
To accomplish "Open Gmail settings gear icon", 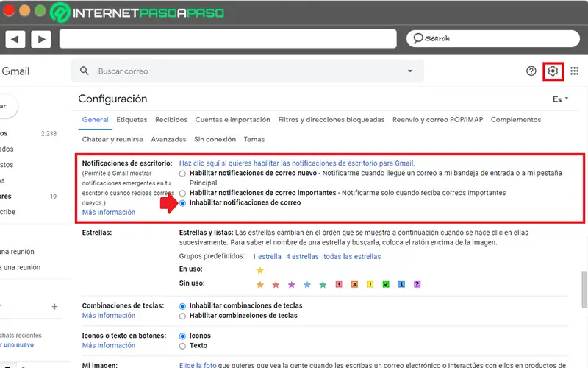I will (553, 71).
